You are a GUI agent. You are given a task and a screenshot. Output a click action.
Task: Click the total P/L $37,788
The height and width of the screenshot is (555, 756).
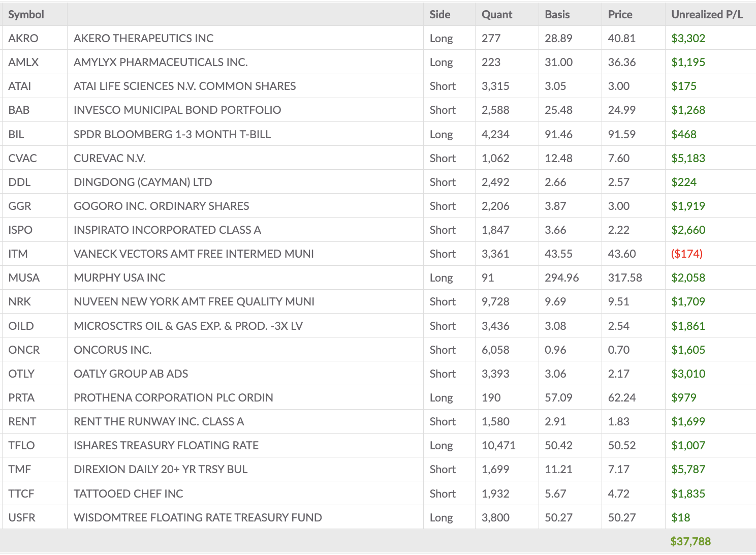[x=690, y=541]
